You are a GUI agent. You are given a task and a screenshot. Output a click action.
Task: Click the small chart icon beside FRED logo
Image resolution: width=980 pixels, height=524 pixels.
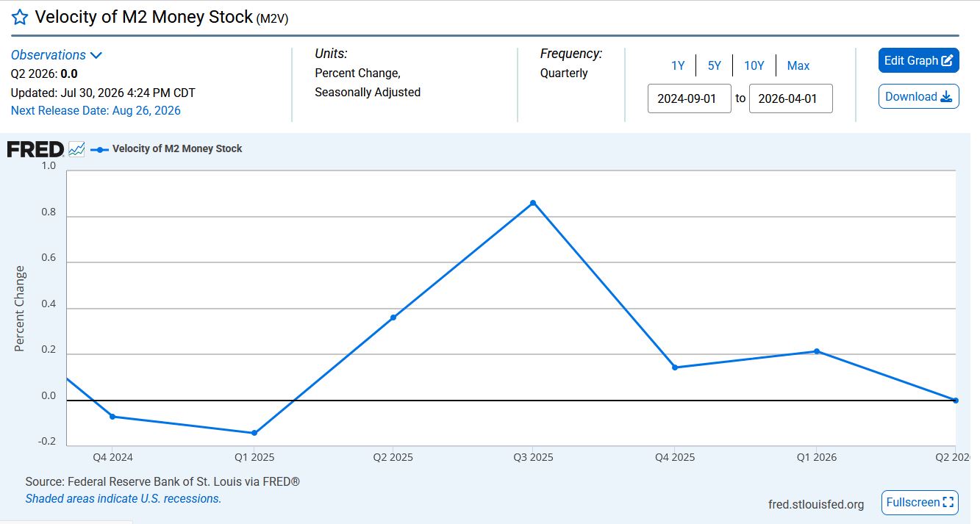click(76, 149)
